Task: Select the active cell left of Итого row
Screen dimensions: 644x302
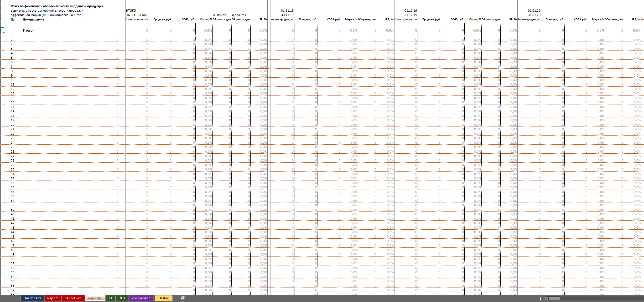Action: point(2,30)
